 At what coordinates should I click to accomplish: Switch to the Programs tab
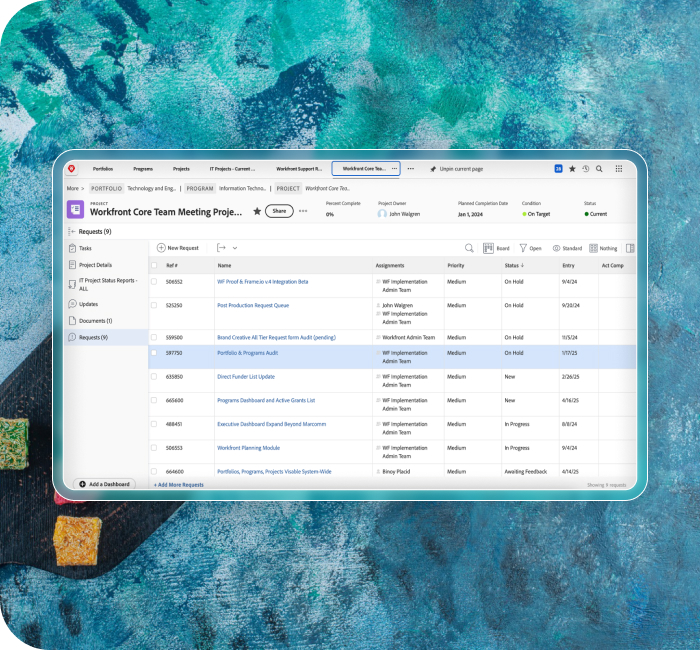[x=143, y=169]
